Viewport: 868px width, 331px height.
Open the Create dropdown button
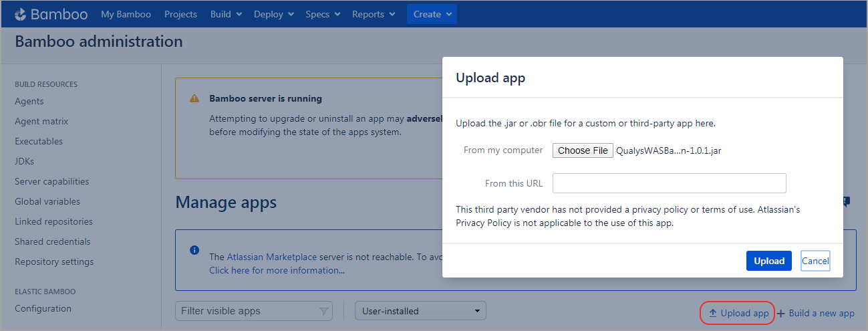432,14
